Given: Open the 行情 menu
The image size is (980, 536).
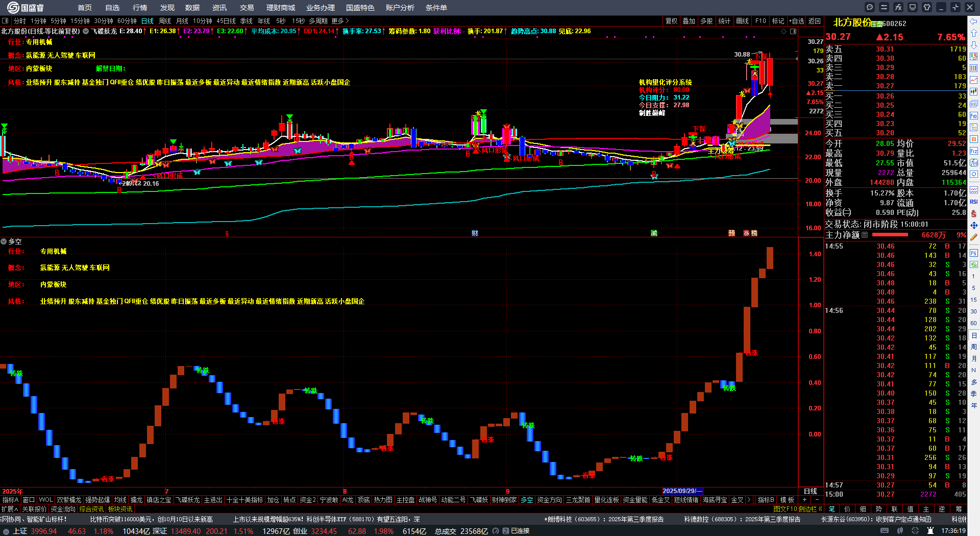Looking at the screenshot, I should [140, 8].
